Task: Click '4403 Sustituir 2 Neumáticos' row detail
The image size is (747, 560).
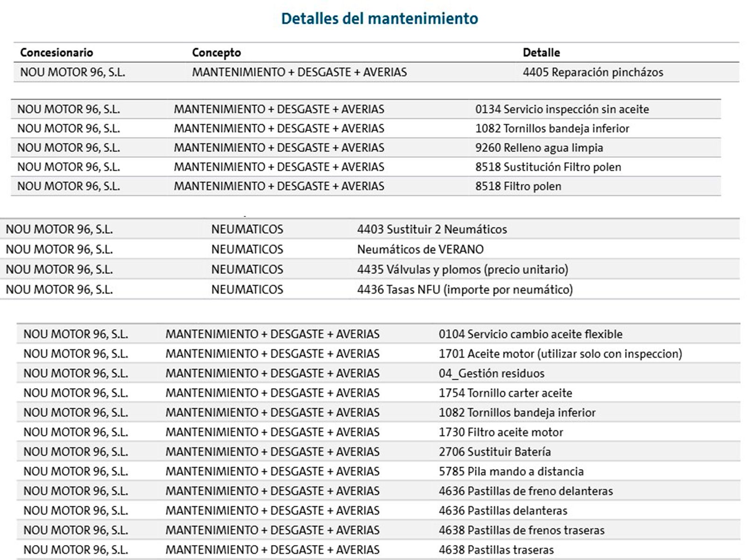Action: coord(432,229)
